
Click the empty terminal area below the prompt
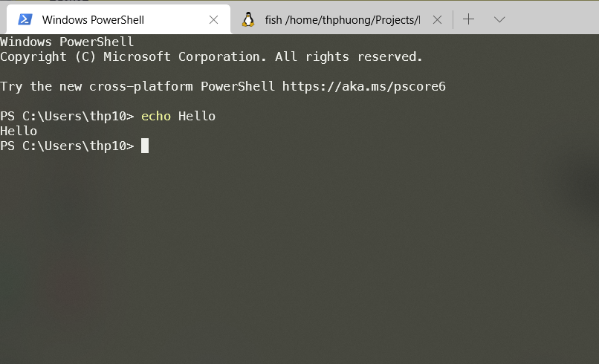297,260
